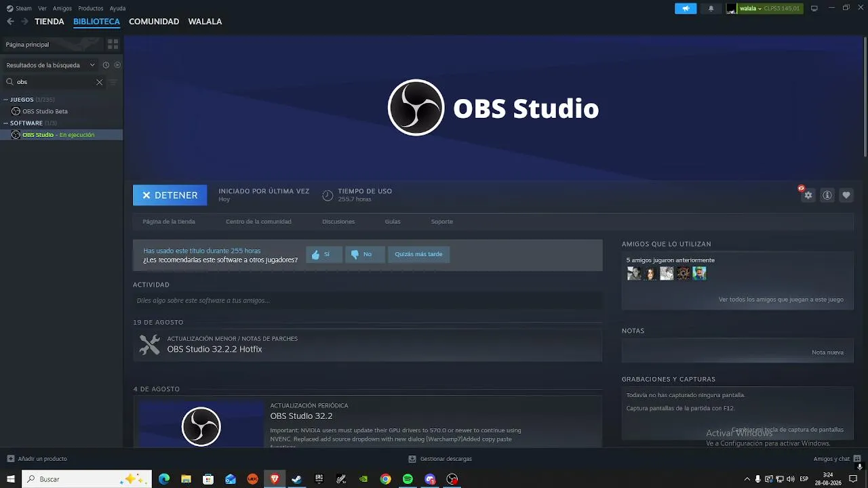Click Añadir un producto
The image size is (868, 488).
click(x=37, y=459)
